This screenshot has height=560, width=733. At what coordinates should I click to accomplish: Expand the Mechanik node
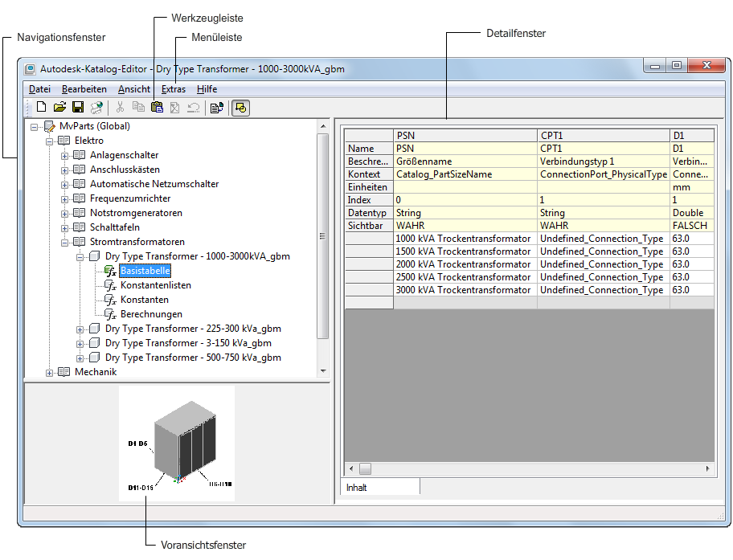click(x=49, y=374)
